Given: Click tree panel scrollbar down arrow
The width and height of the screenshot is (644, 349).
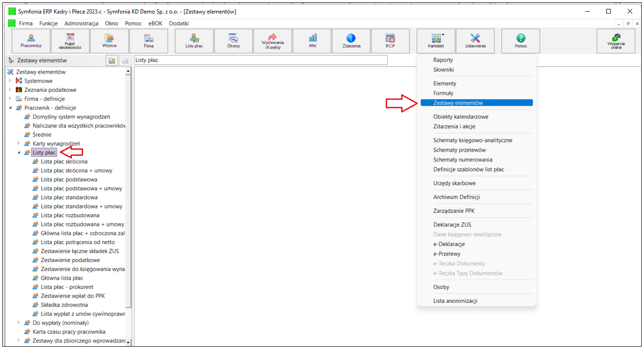Looking at the screenshot, I should pos(128,342).
